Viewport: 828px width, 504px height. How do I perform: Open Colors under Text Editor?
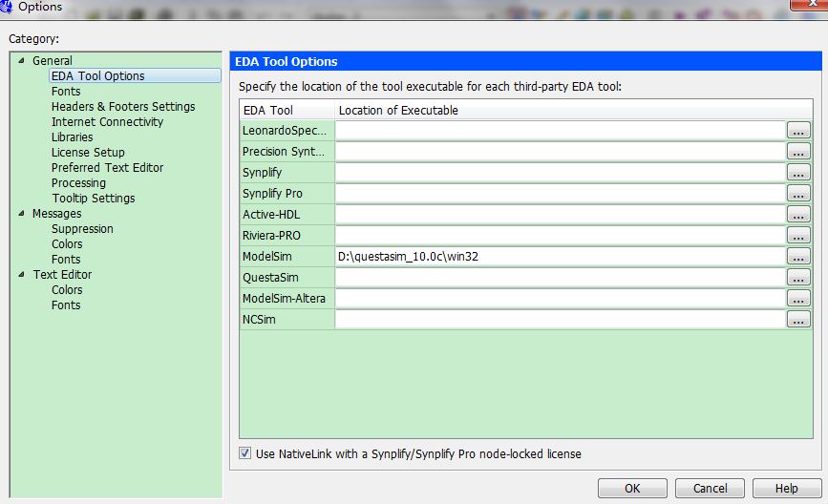pos(67,290)
